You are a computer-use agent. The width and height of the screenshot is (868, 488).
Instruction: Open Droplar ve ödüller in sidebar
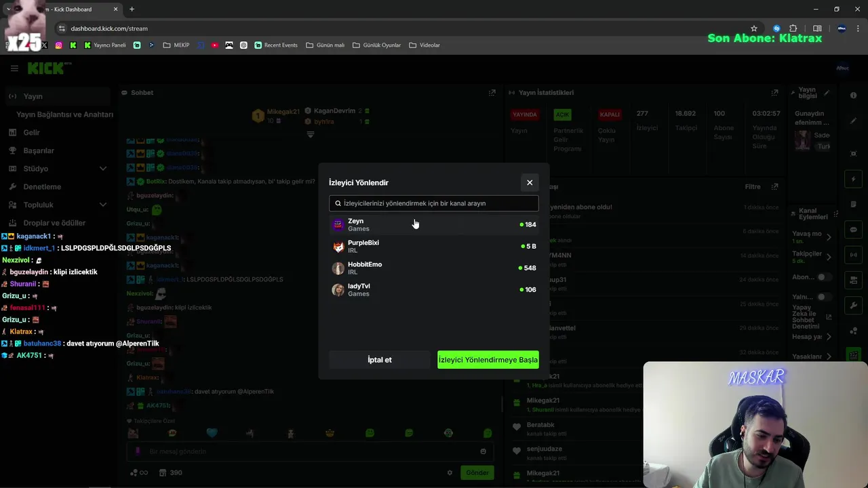coord(54,223)
